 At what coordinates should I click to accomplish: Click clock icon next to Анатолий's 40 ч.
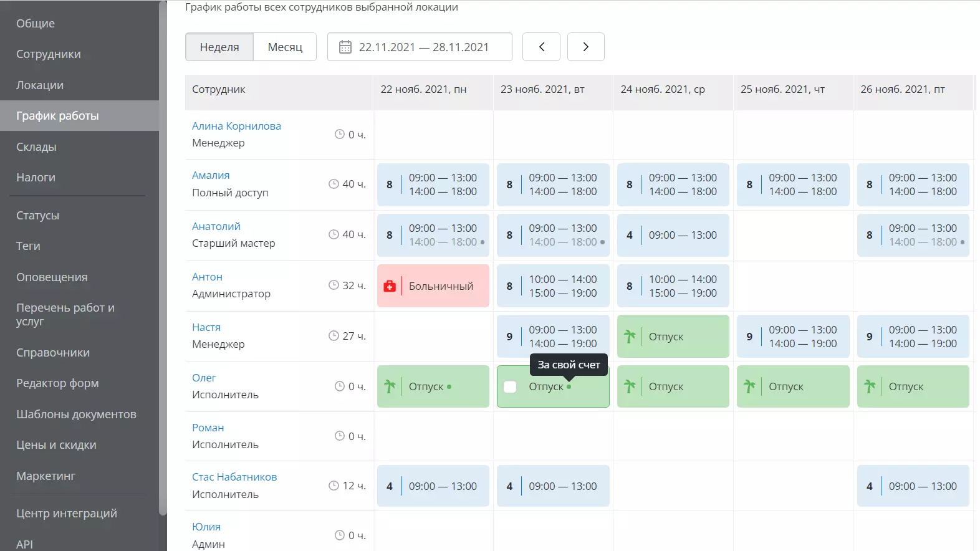coord(334,234)
